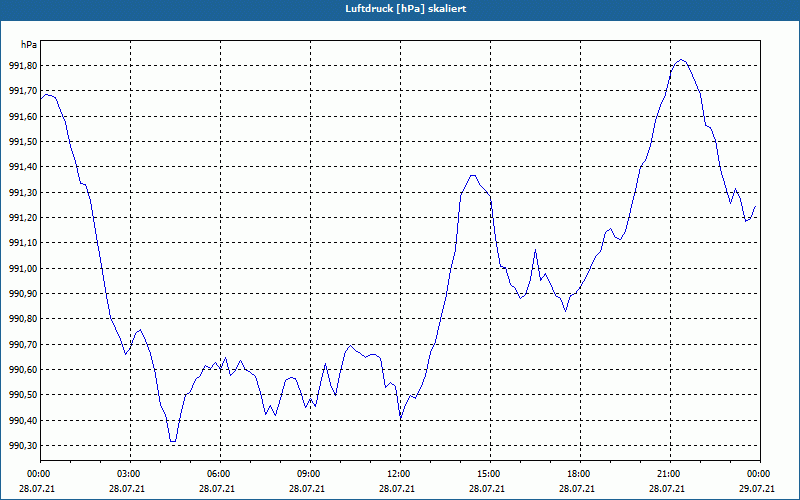Screen dimensions: 800x500
Task: Click the curve peak after 14:00
Action: point(472,176)
